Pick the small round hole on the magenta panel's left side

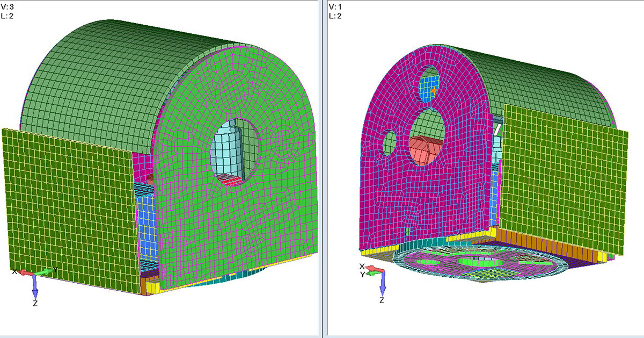coord(389,142)
